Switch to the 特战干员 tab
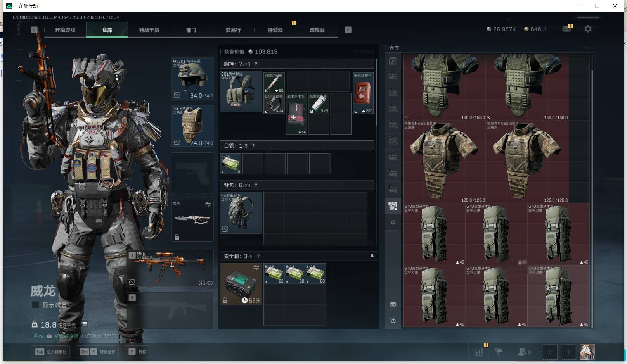This screenshot has height=364, width=627. pos(149,30)
